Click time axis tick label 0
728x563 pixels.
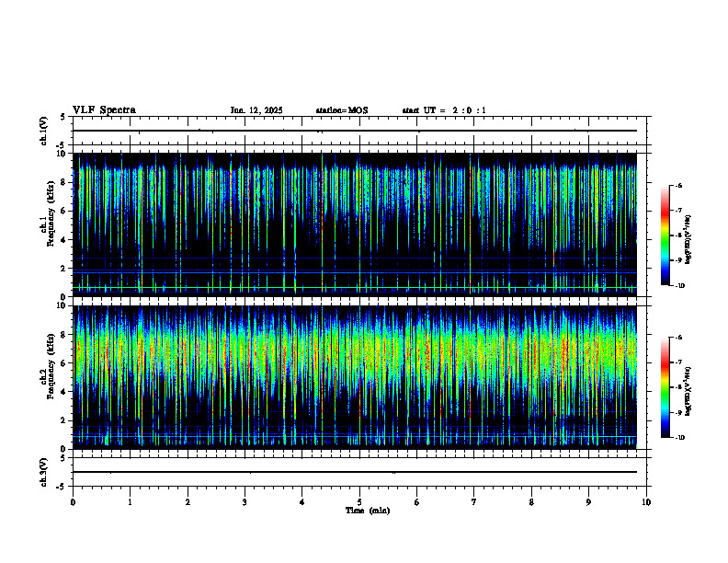point(73,502)
